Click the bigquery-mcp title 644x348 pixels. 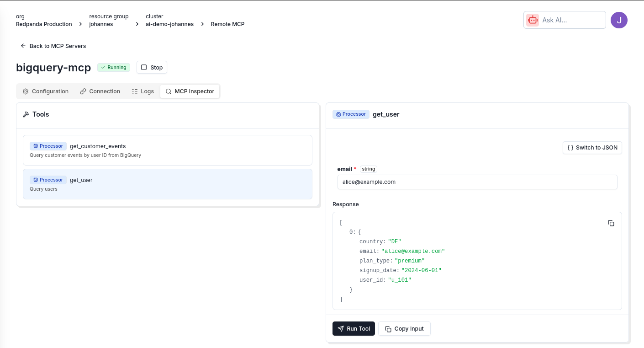tap(53, 68)
